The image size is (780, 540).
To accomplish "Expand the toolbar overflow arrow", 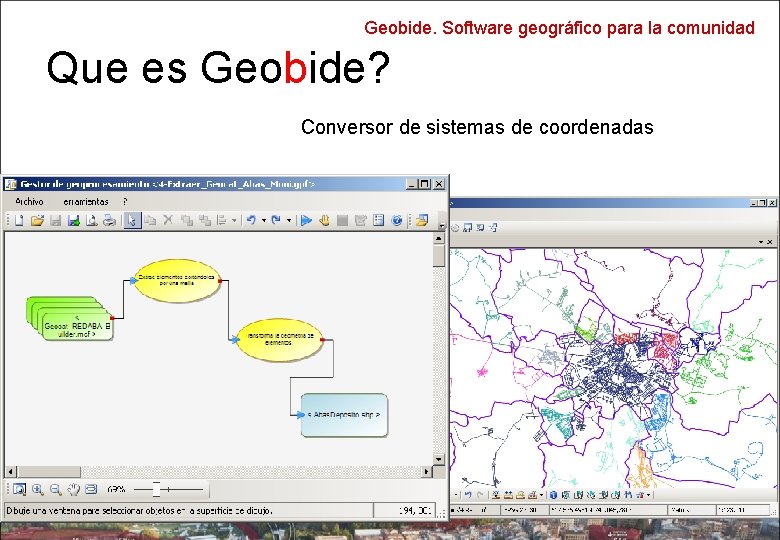I will (x=442, y=226).
